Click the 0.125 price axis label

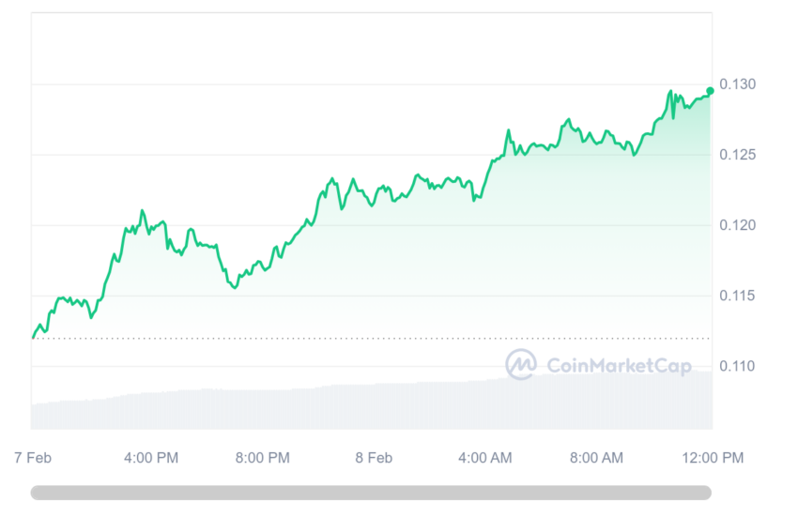[x=737, y=155]
